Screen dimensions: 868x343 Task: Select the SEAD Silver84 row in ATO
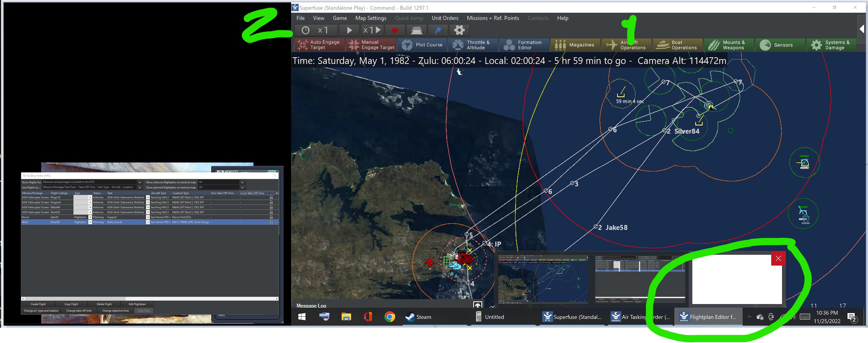click(150, 222)
